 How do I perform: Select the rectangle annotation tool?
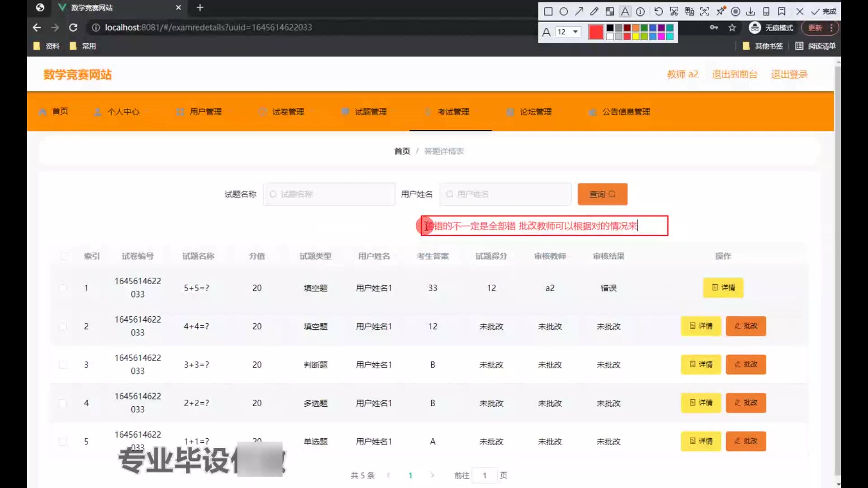tap(548, 12)
